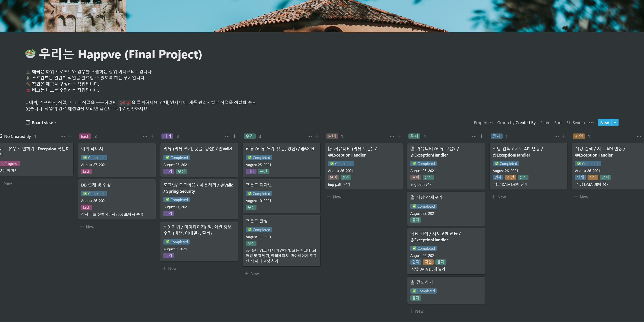Click Completed checkbox on 프론트 완성 card
The image size is (644, 322).
click(250, 229)
